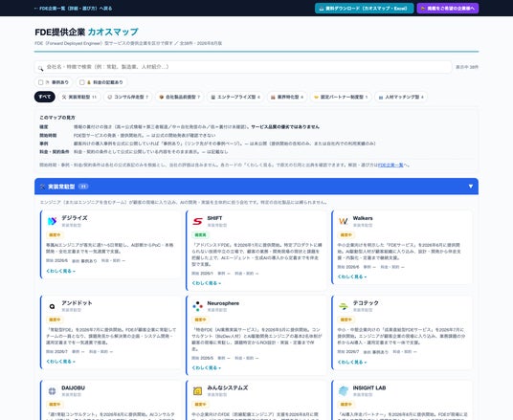Click the Walkers logo icon
This screenshot has height=420, width=513.
tap(344, 221)
